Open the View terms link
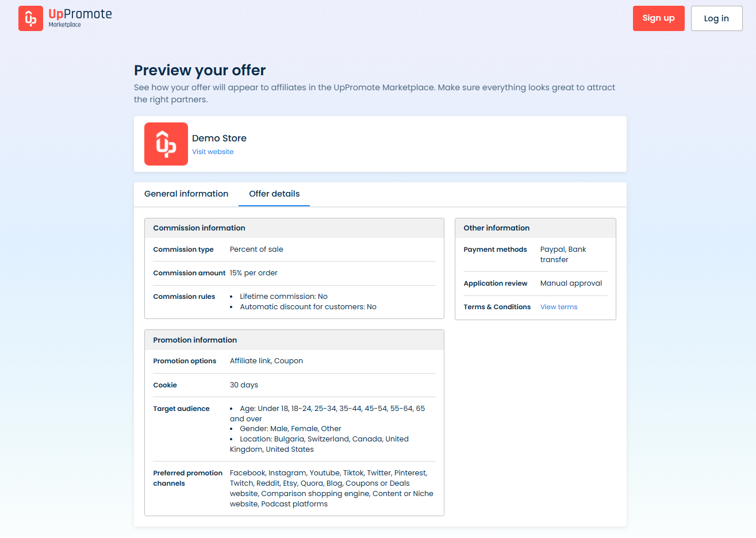 [559, 307]
